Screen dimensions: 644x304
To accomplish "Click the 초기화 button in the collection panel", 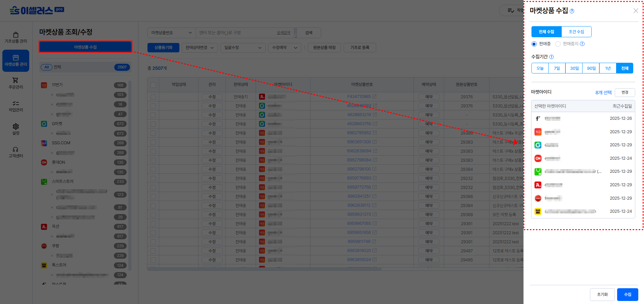I will coord(602,295).
